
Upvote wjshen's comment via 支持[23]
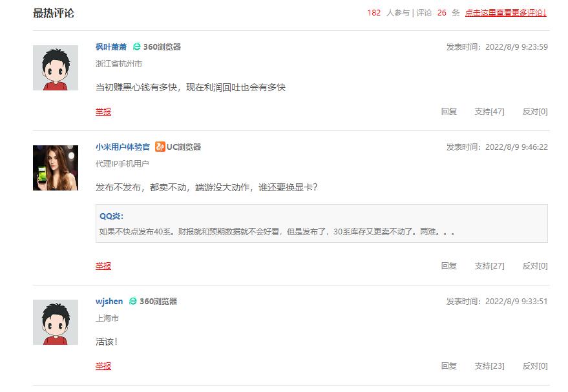(490, 366)
